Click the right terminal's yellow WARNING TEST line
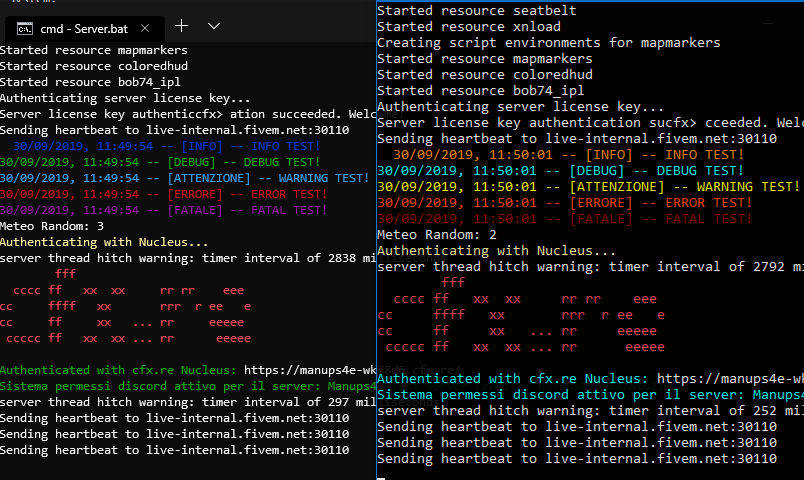Viewport: 804px width, 480px height. point(588,187)
